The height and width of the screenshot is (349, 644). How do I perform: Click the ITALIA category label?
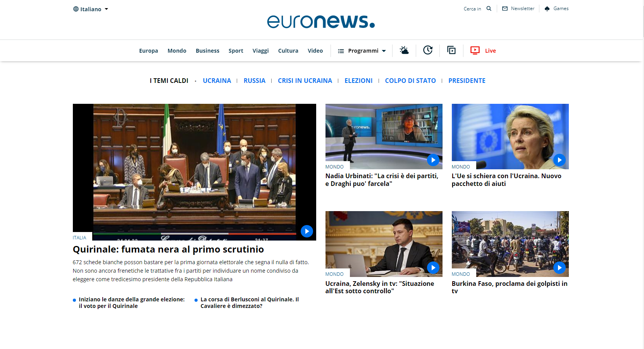79,238
